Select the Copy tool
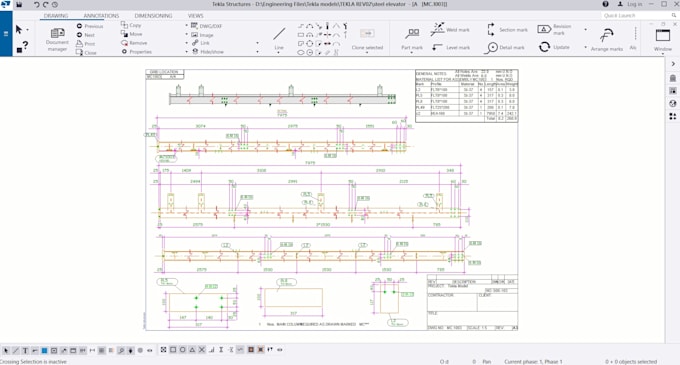This screenshot has height=365, width=680. (131, 25)
